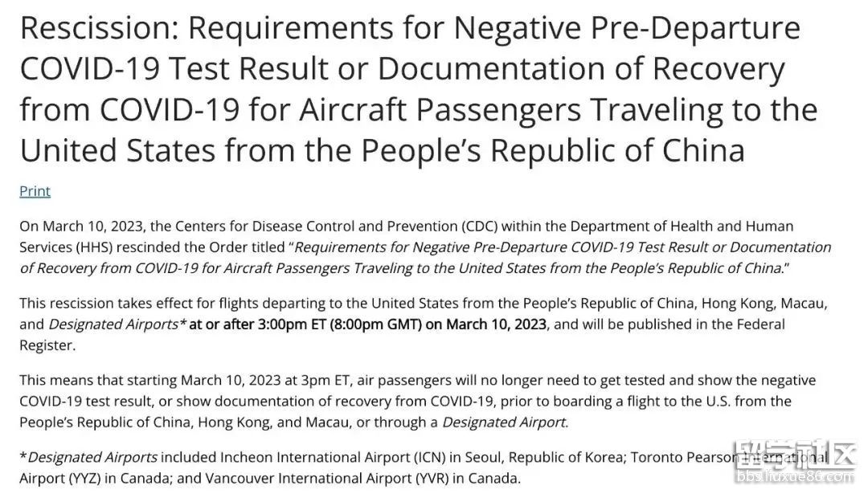Click the Print link
The height and width of the screenshot is (494, 868).
pos(35,191)
